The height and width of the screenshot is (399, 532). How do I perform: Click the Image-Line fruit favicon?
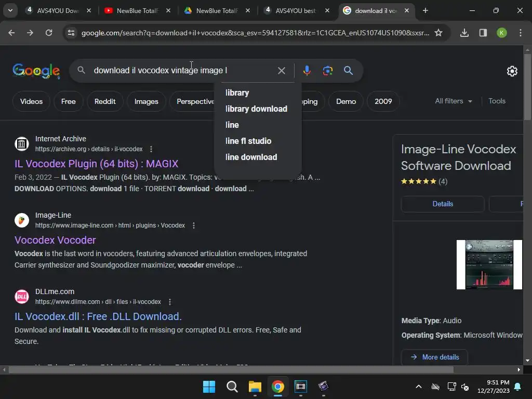[22, 220]
